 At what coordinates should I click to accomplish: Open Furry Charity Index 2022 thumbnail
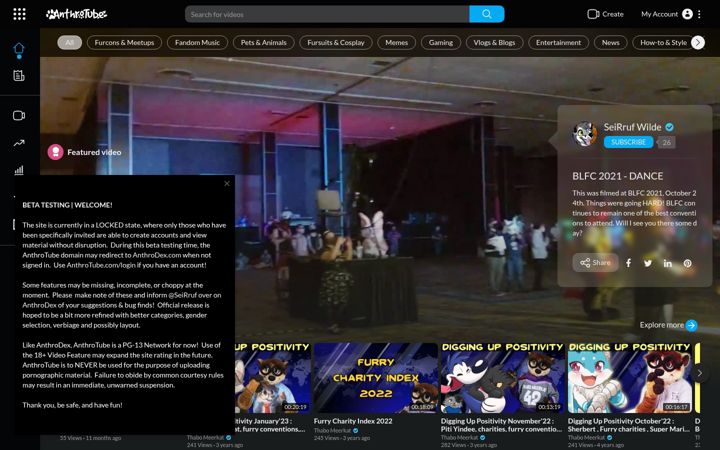[376, 378]
